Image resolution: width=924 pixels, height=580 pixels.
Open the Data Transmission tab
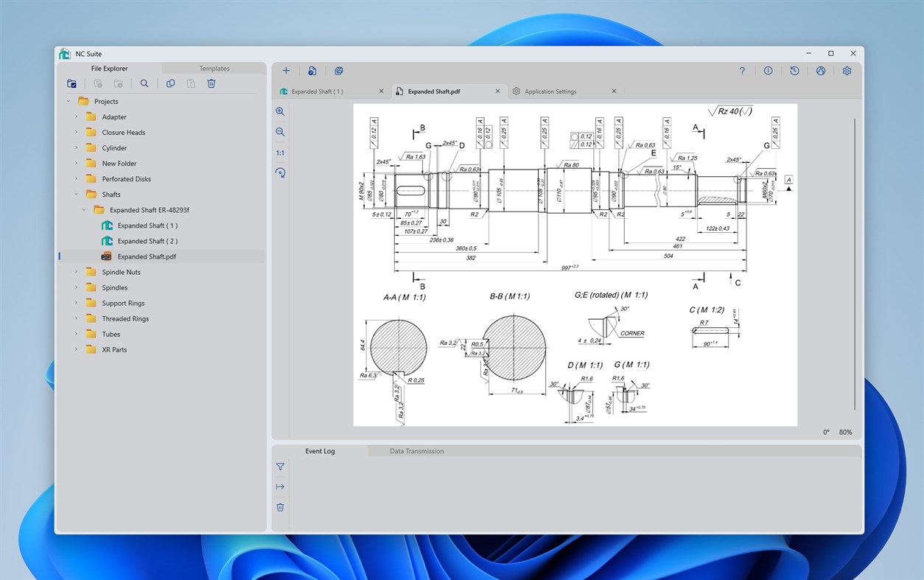click(417, 450)
